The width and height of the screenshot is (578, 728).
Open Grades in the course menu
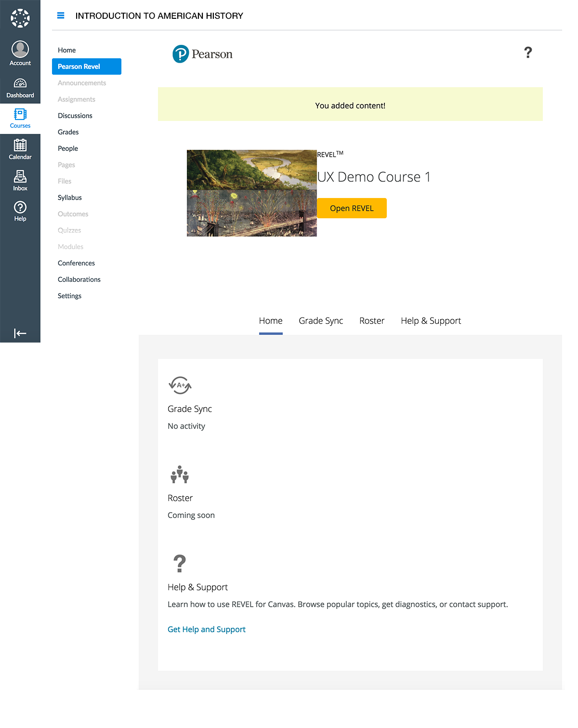click(68, 132)
